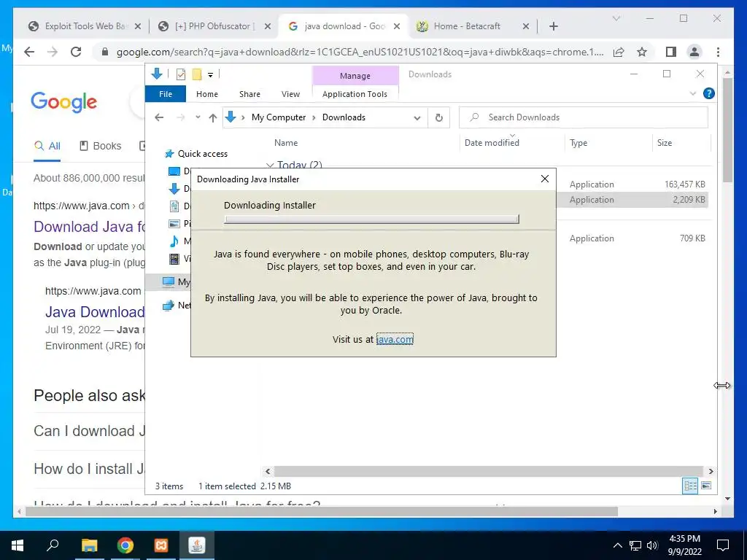Expand Customize Quick Access Toolbar arrow

pyautogui.click(x=210, y=74)
